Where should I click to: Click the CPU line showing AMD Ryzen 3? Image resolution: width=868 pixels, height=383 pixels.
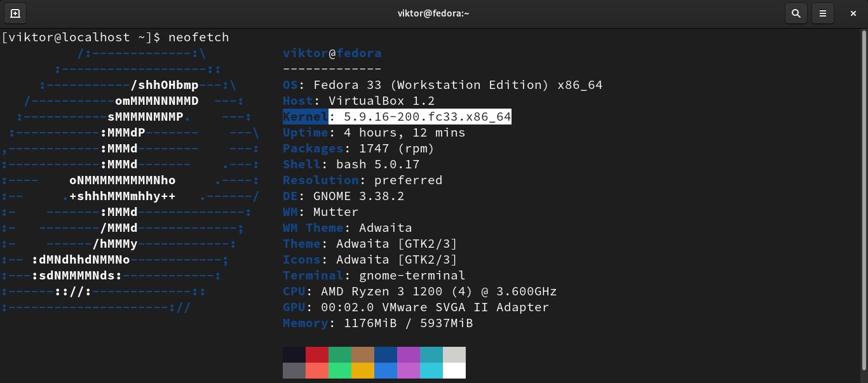[419, 292]
